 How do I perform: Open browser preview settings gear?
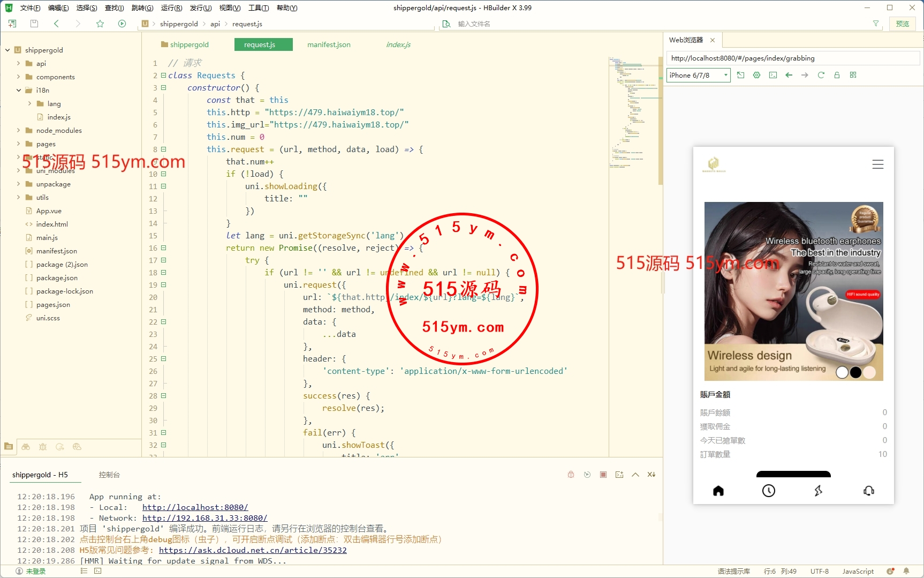[x=756, y=75]
